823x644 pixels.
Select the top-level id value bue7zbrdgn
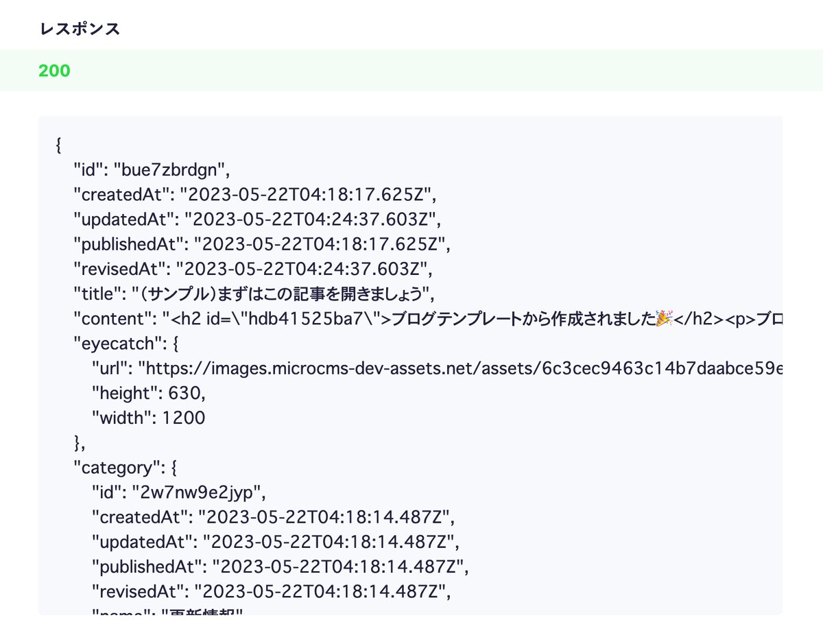pyautogui.click(x=170, y=170)
